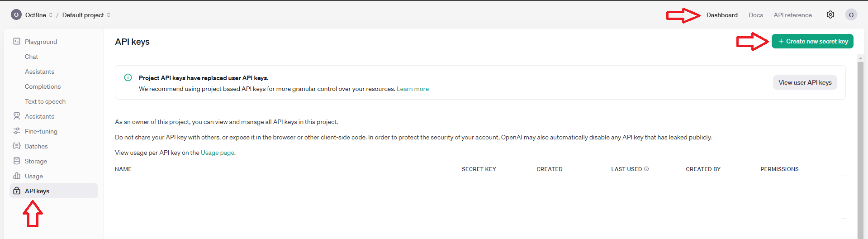
Task: Click the Batches icon in sidebar
Action: pos(17,146)
